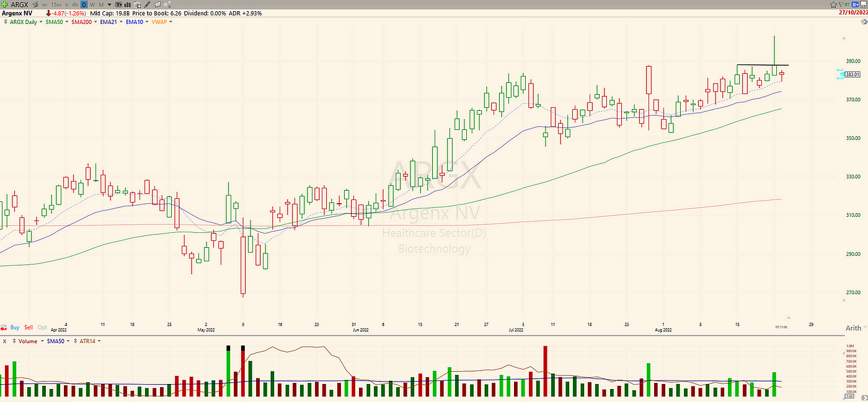Click the 'Jul 2022' date axis label
Viewport: 868px width, 402px height.
pos(516,330)
